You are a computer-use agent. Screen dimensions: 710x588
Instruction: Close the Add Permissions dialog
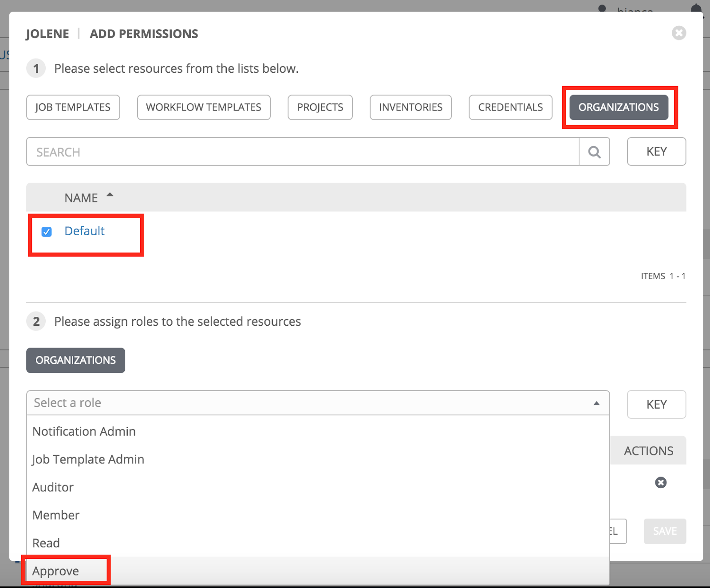tap(678, 33)
